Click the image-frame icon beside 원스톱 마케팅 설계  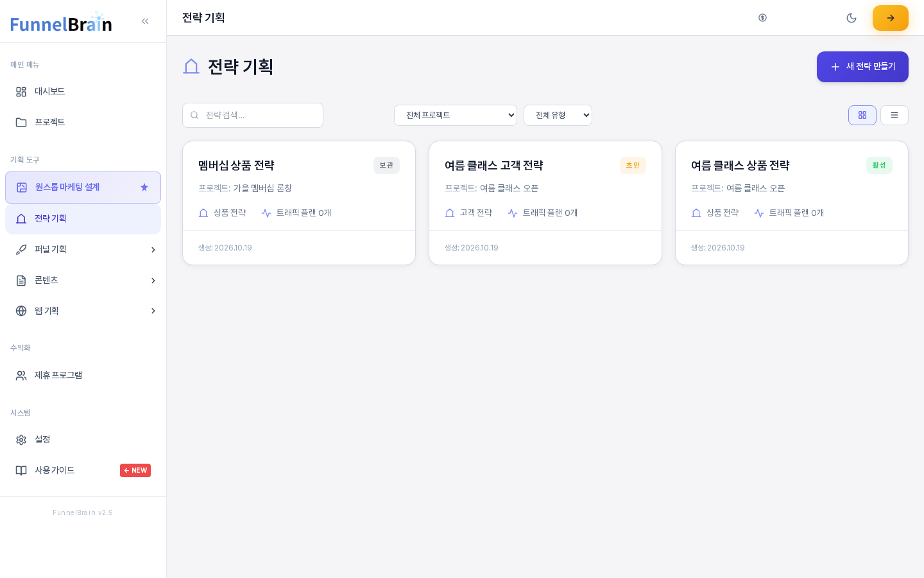(x=22, y=188)
